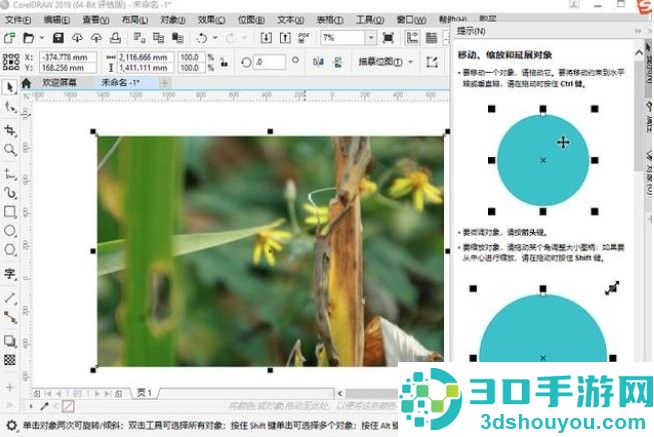Click the 描摹位图 button
The image size is (654, 437).
click(380, 62)
